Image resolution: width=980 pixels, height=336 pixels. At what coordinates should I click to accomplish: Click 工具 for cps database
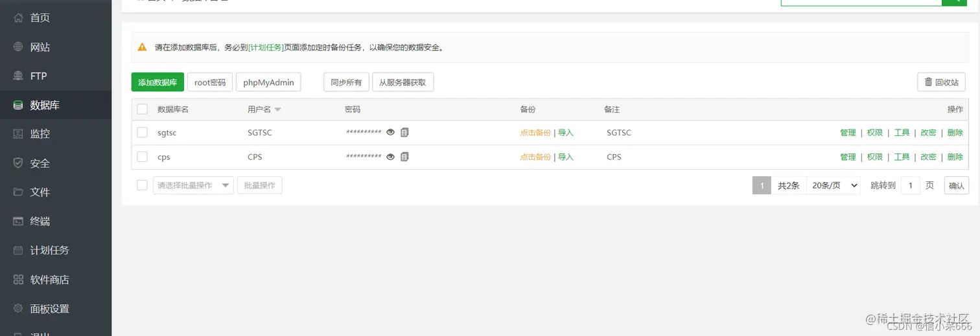tap(902, 157)
